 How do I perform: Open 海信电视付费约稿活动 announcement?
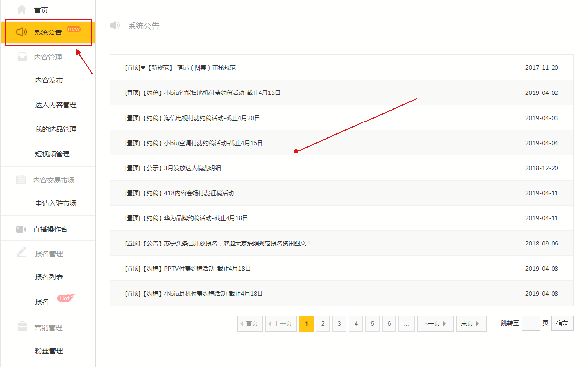[192, 118]
